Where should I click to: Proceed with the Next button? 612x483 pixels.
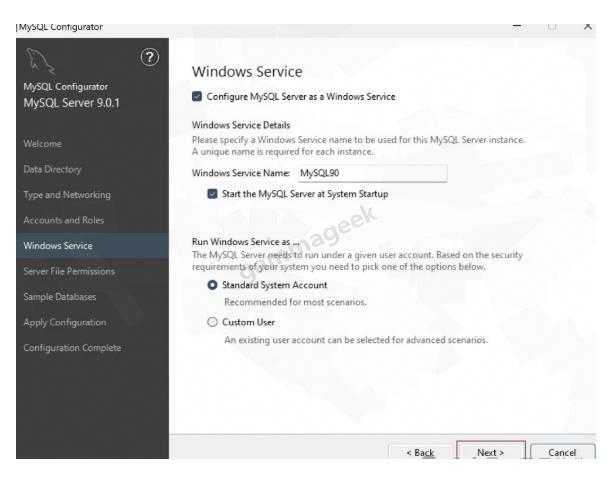pyautogui.click(x=491, y=451)
